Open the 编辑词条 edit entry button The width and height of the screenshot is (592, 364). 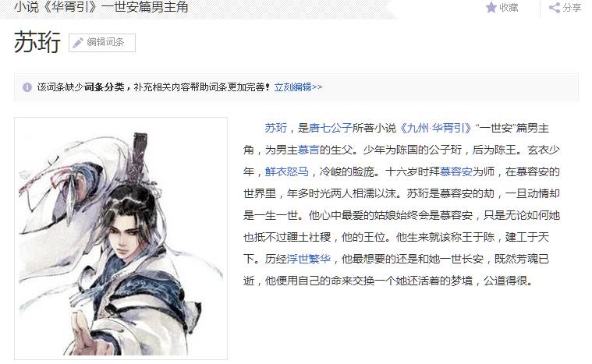pos(102,43)
